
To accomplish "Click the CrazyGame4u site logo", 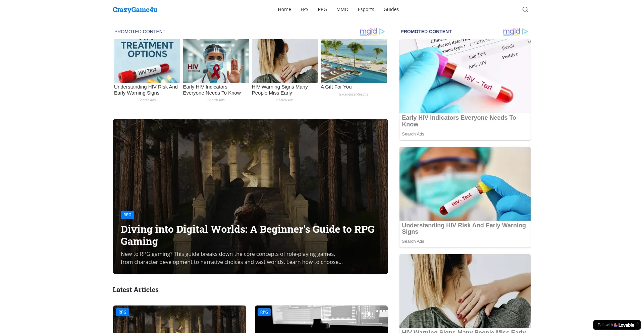I will (135, 10).
